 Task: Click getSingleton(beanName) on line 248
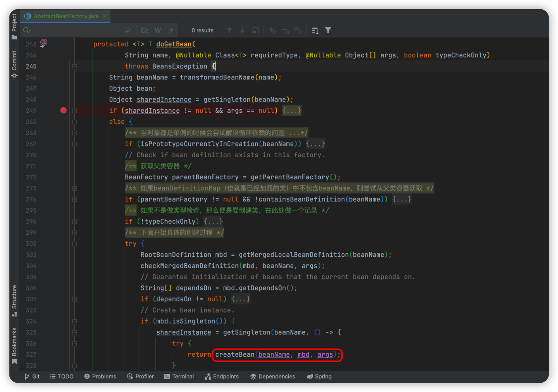[x=246, y=100]
